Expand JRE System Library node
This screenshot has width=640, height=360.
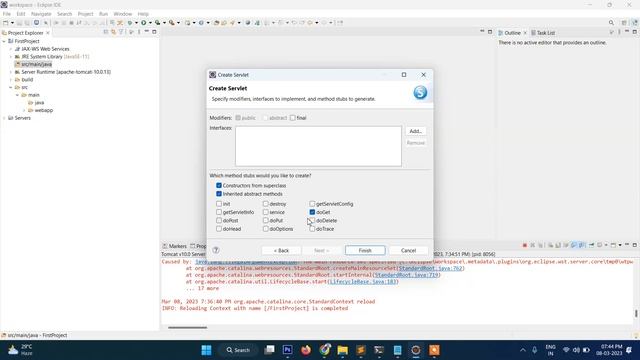click(x=11, y=57)
